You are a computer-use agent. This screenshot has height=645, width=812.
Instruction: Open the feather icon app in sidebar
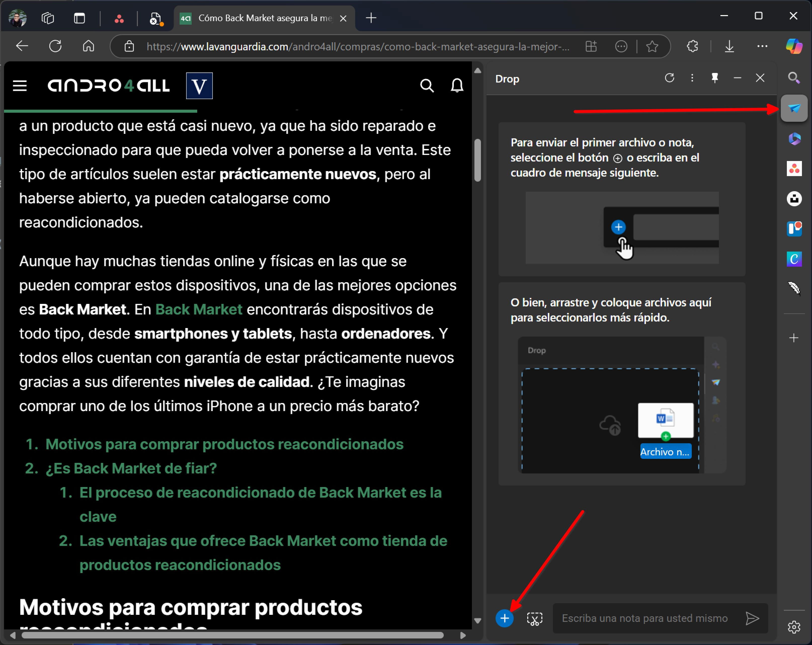point(794,289)
